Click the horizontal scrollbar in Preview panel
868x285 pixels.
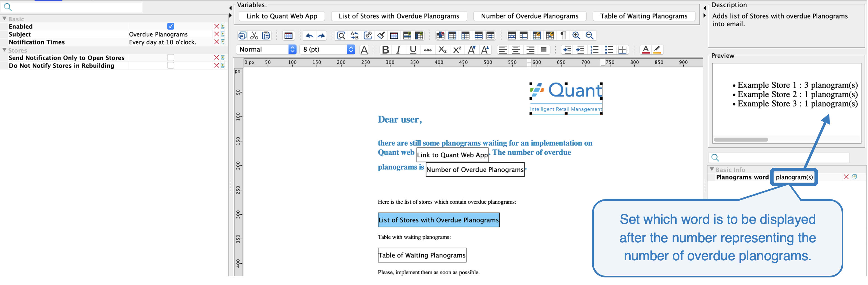(x=741, y=140)
